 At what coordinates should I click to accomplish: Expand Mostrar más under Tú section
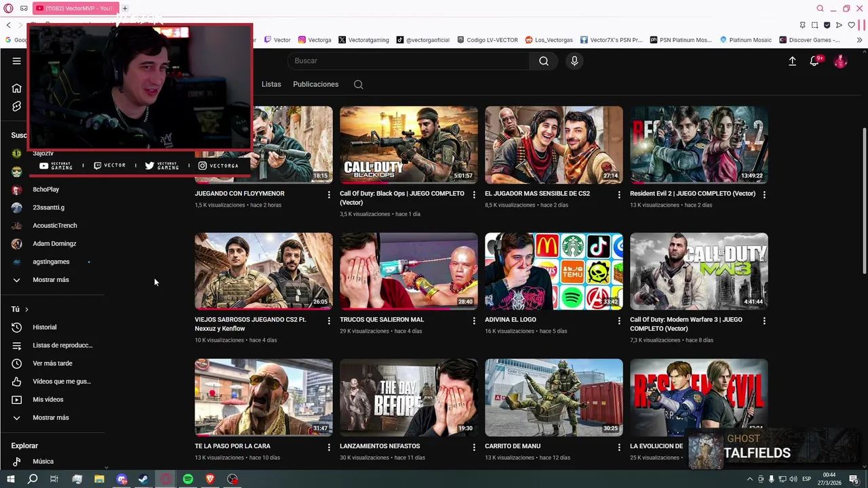[52, 418]
